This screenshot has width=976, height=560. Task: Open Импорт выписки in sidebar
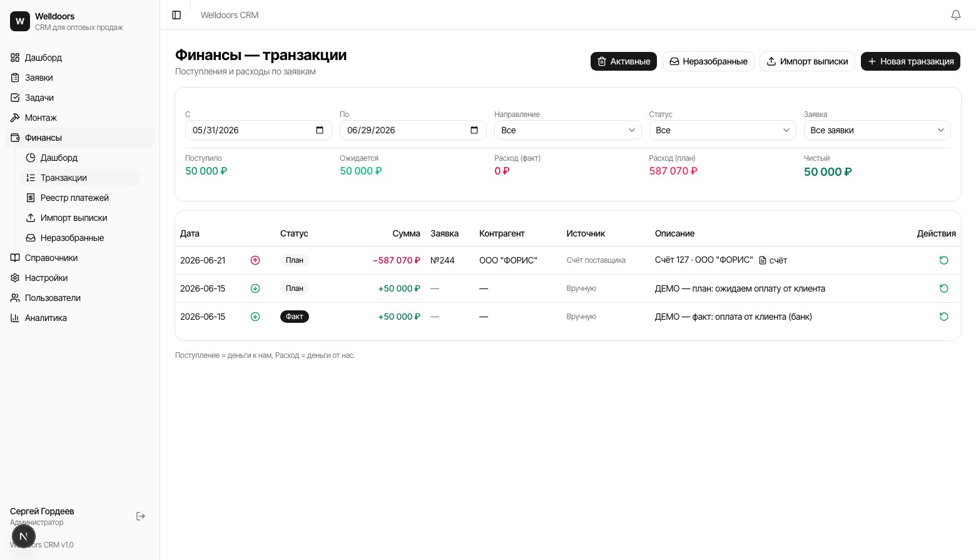pyautogui.click(x=80, y=218)
